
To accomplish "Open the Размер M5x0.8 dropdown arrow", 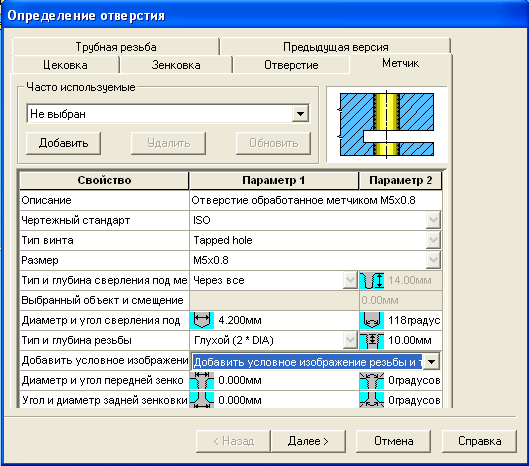I will [x=433, y=260].
